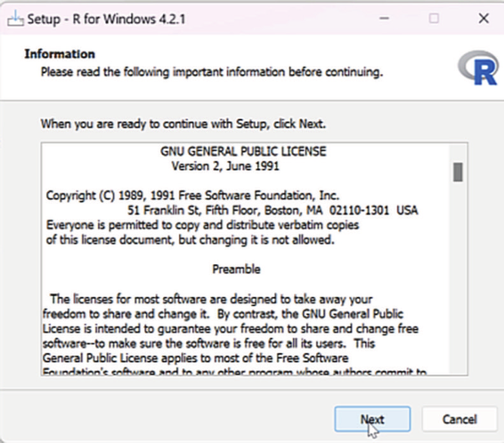
Task: Click the 'Setup - R for Windows 4.2.1' title
Action: click(106, 19)
